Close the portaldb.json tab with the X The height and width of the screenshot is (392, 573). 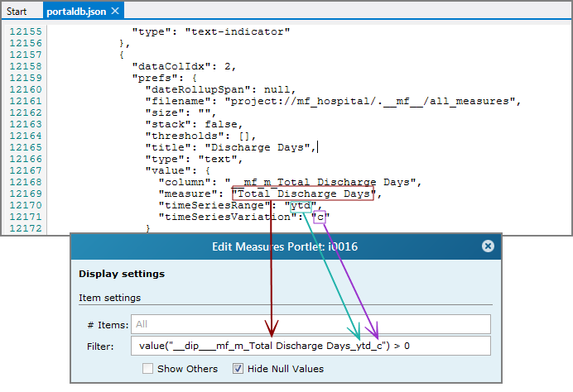pyautogui.click(x=115, y=11)
